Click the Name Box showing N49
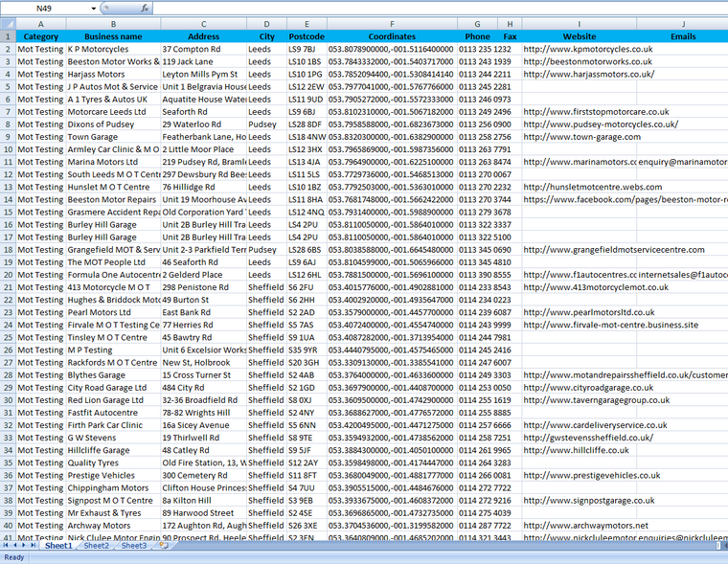Screen dimensions: 728x564 (45, 9)
